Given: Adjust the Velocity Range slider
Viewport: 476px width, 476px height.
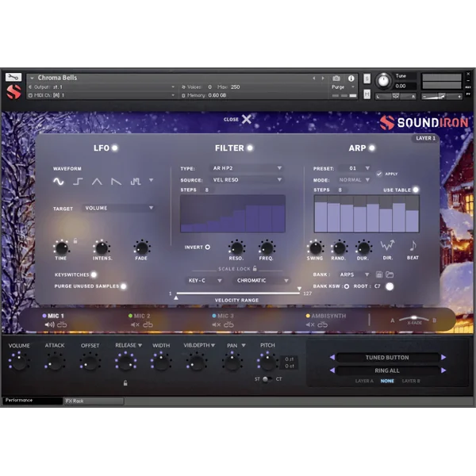Looking at the screenshot, I should pos(238,294).
